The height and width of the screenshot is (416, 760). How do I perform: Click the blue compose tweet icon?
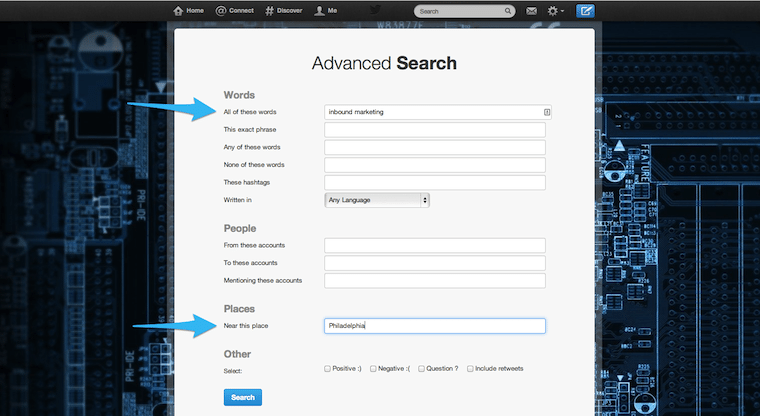pos(585,11)
